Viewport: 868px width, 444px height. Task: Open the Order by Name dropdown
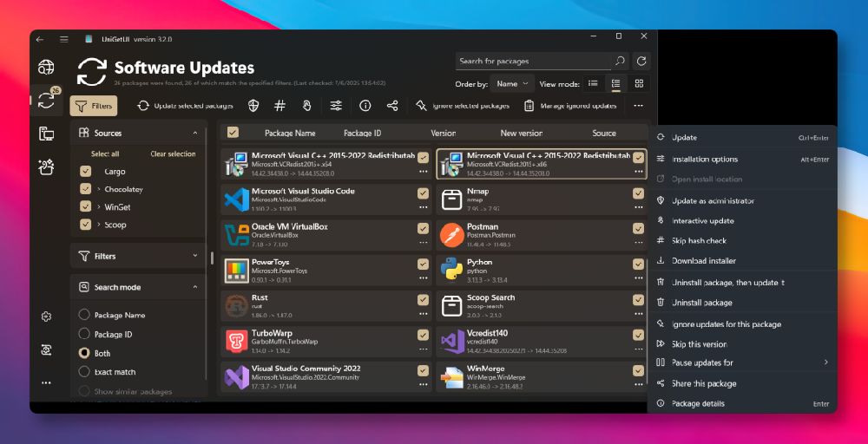pos(512,84)
